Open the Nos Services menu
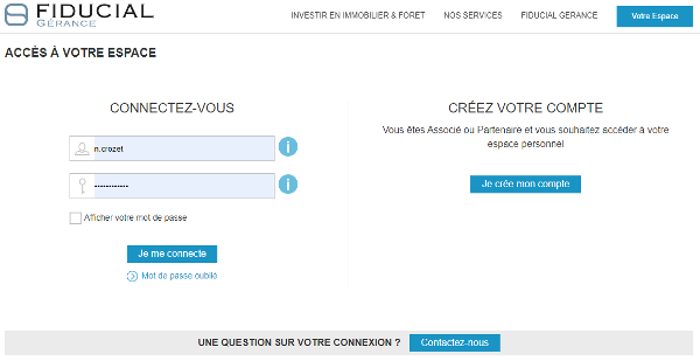700x361 pixels. (x=473, y=16)
